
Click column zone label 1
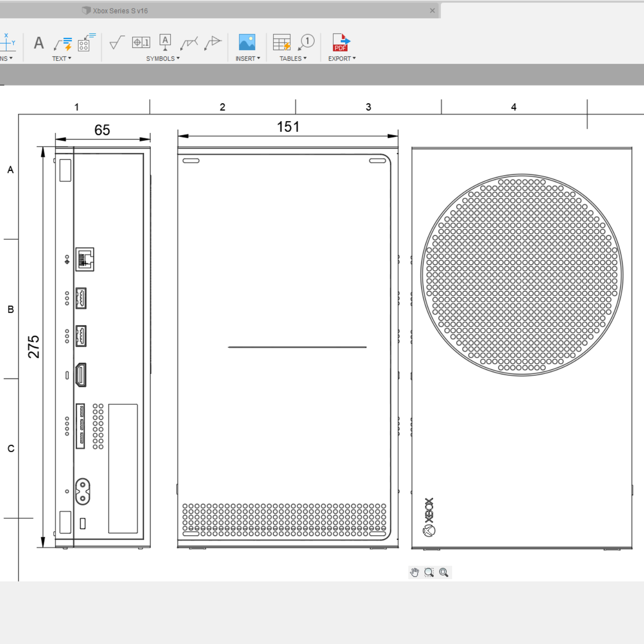76,107
